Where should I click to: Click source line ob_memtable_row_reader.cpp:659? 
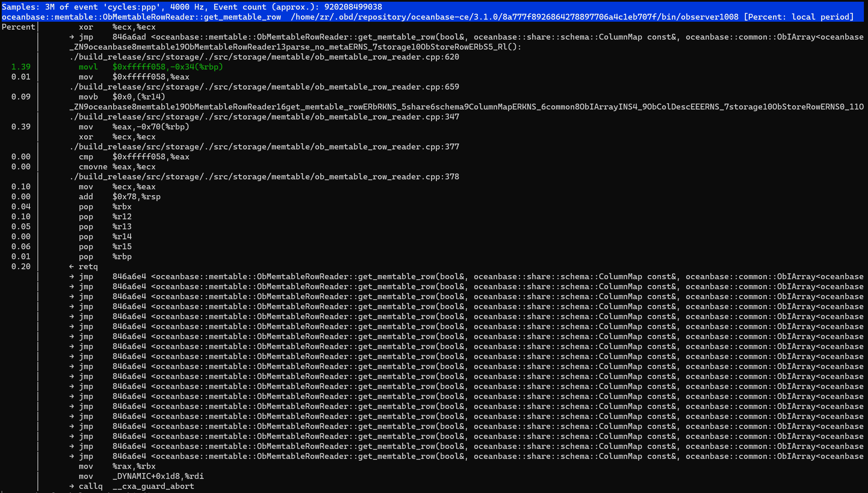pyautogui.click(x=264, y=87)
